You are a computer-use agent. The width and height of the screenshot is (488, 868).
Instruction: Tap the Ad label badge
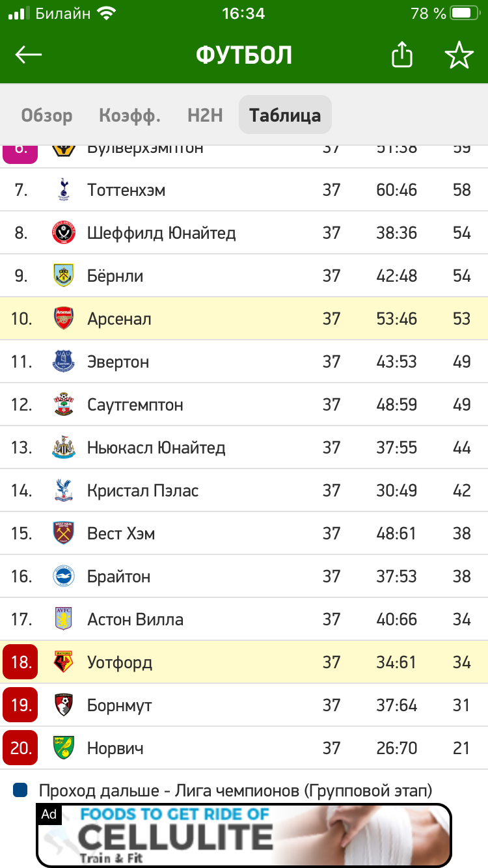[49, 814]
